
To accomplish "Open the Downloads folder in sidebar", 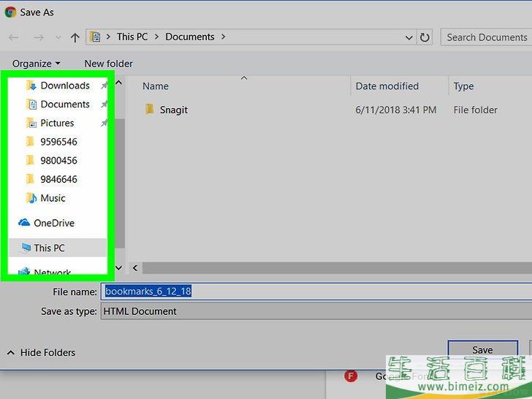I will point(64,85).
